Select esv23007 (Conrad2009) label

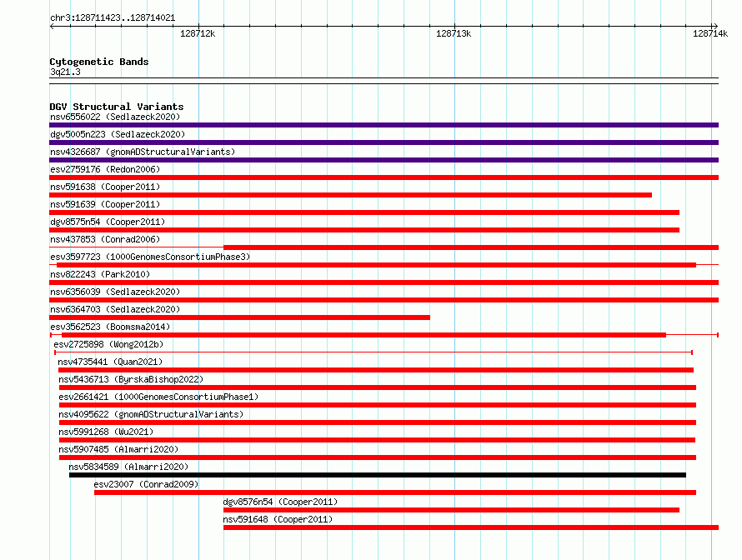point(146,484)
